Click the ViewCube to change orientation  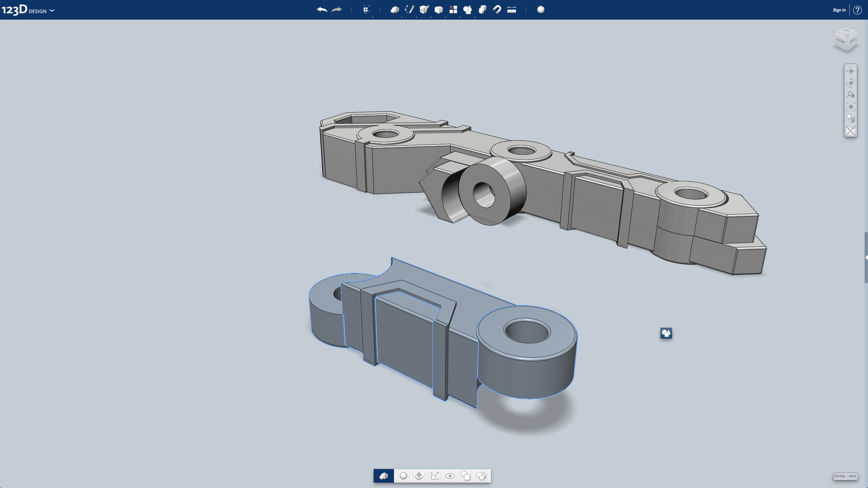846,39
